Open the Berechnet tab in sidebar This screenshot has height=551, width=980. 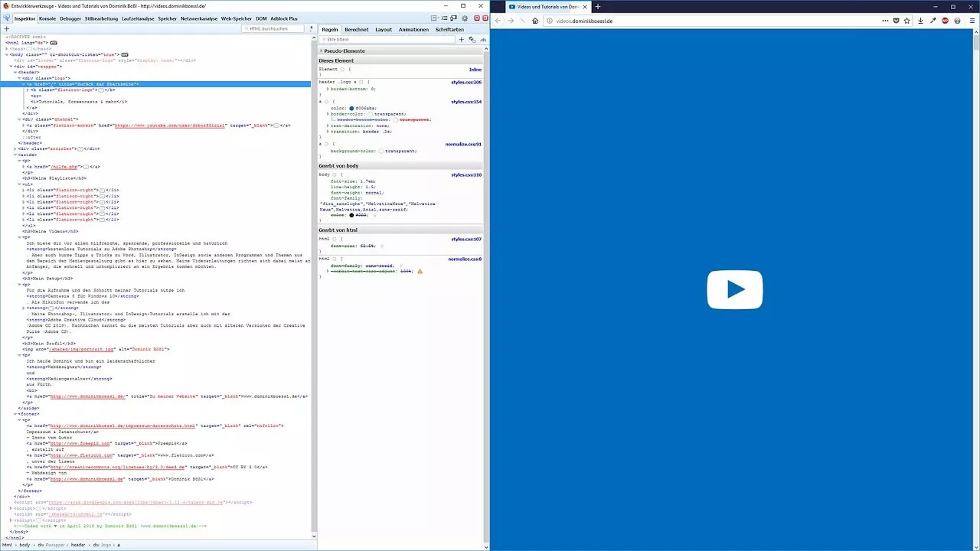coord(356,29)
